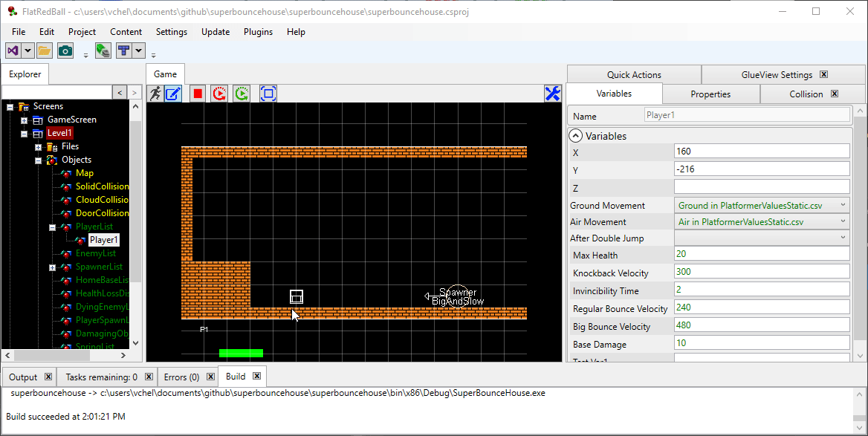
Task: Go back with Explorer search '<' button
Action: [120, 92]
